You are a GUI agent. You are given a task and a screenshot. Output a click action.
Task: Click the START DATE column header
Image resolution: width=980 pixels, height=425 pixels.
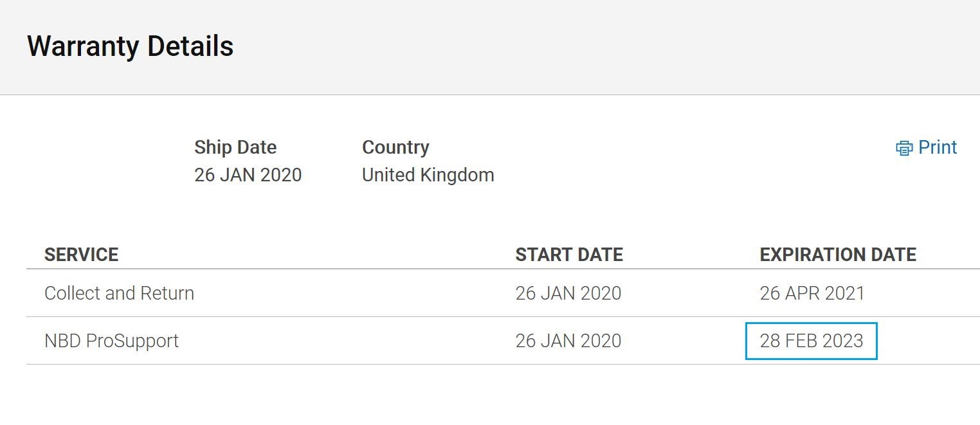click(x=569, y=255)
